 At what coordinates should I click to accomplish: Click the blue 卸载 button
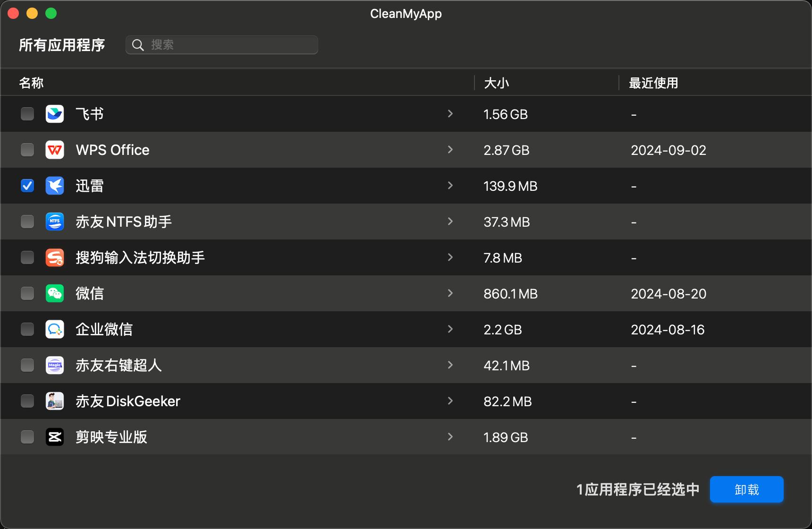coord(747,489)
